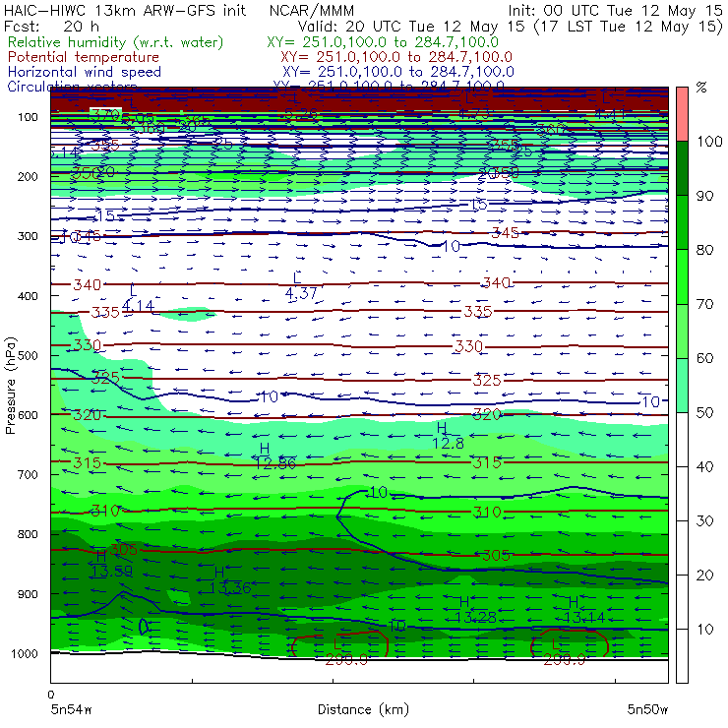
Task: Click the '5n50w' end coordinate label
Action: (647, 709)
